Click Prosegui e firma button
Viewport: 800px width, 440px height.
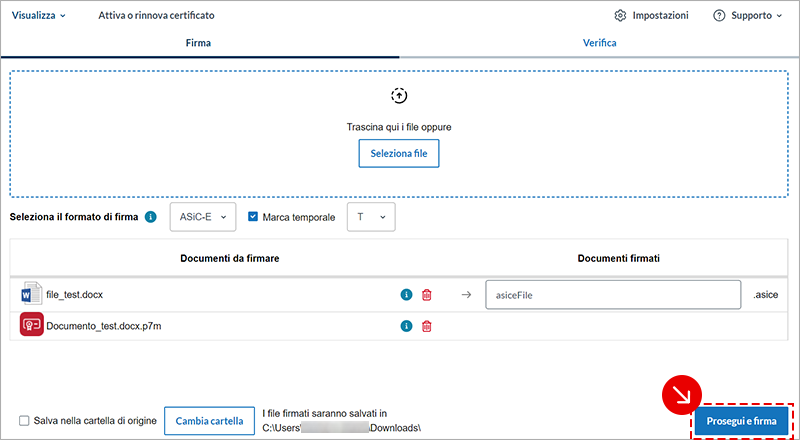tap(741, 421)
